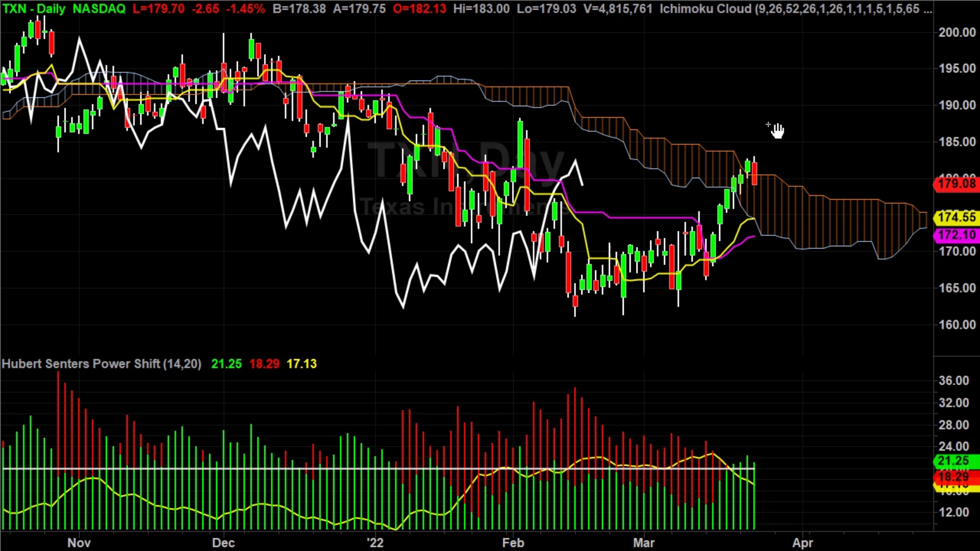Viewport: 980px width, 551px height.
Task: Click the NASDAQ exchange label
Action: point(99,9)
